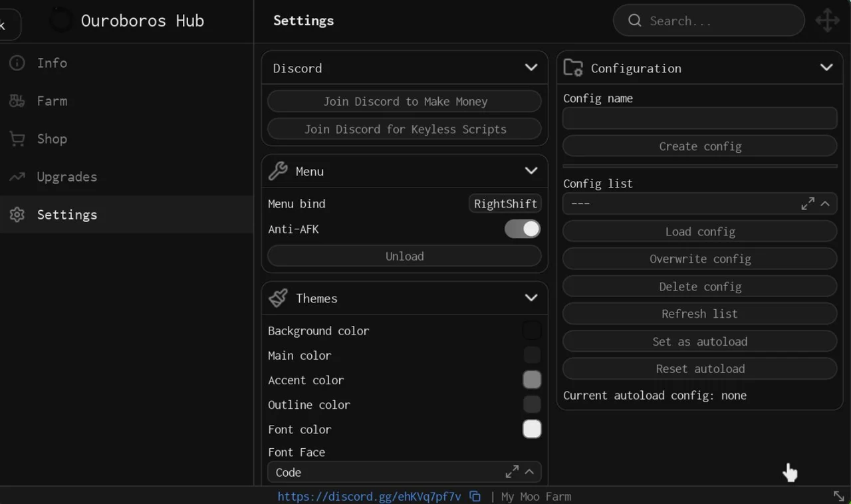This screenshot has height=504, width=851.
Task: Click the Info circle icon
Action: [17, 63]
